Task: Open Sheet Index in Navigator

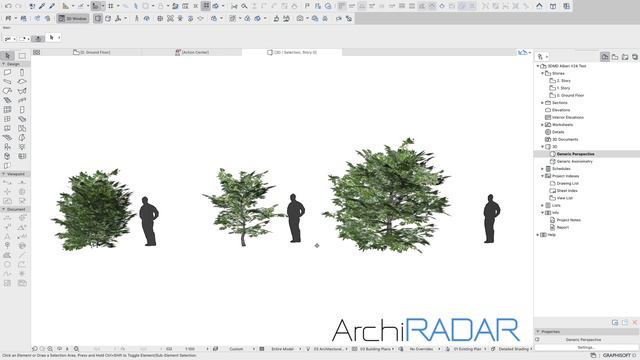Action: tap(567, 191)
